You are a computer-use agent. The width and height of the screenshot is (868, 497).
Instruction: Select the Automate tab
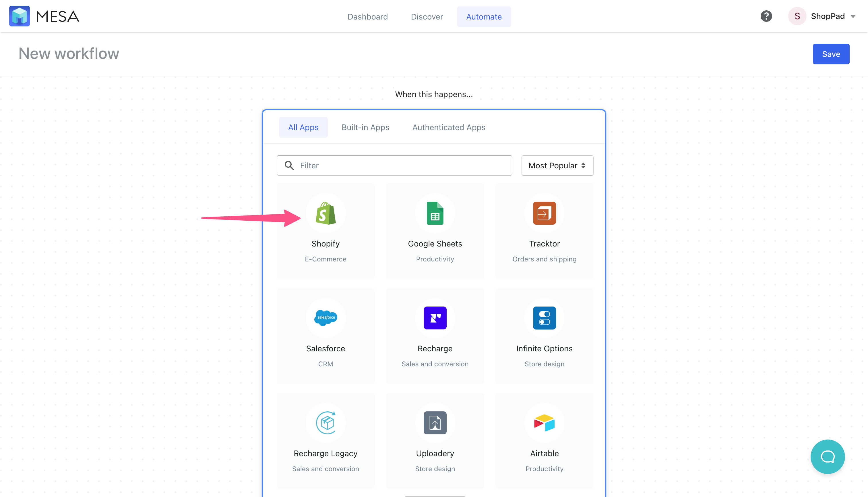(x=484, y=17)
